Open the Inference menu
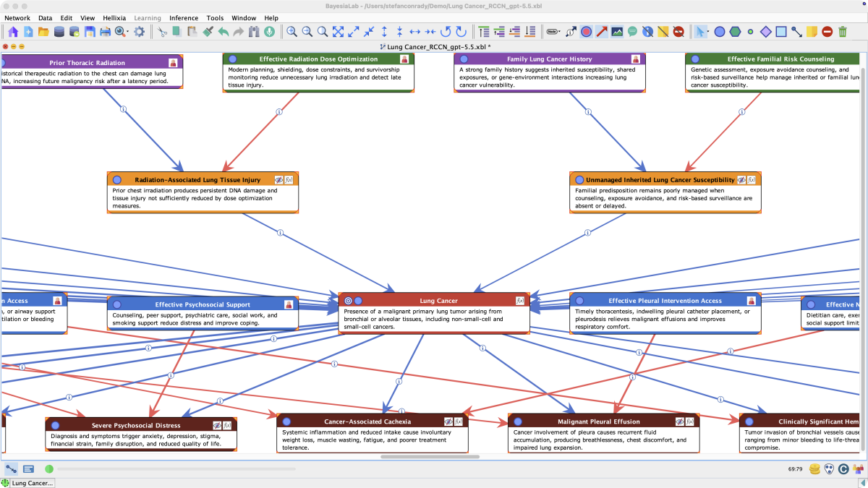The height and width of the screenshot is (488, 868). point(184,17)
